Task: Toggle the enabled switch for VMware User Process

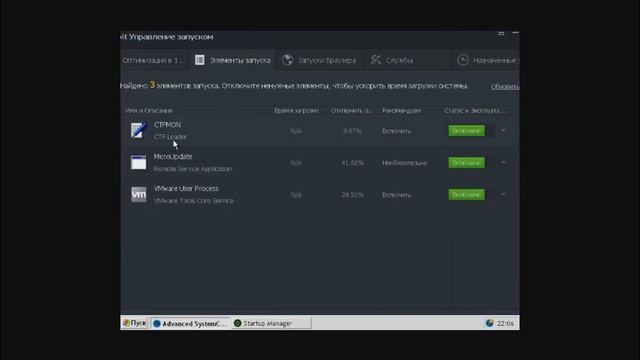Action: click(x=467, y=194)
